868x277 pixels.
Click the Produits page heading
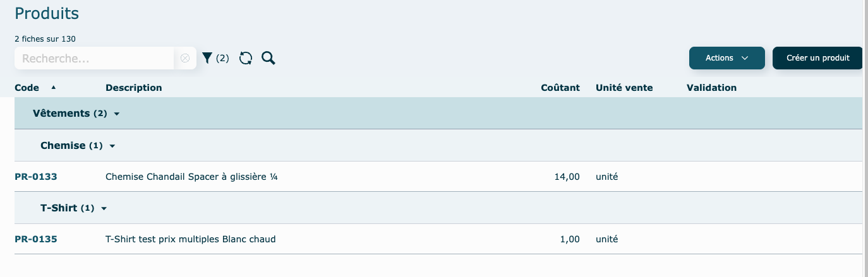pos(47,13)
